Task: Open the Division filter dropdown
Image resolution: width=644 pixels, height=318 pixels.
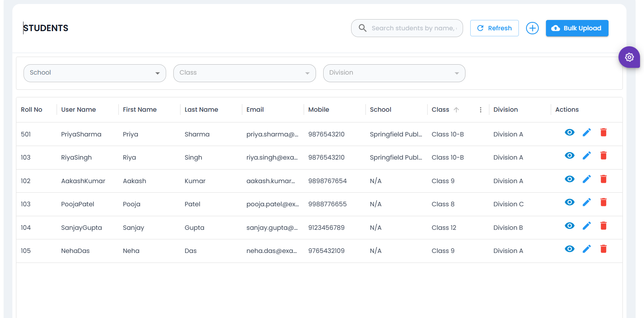Action: [394, 73]
